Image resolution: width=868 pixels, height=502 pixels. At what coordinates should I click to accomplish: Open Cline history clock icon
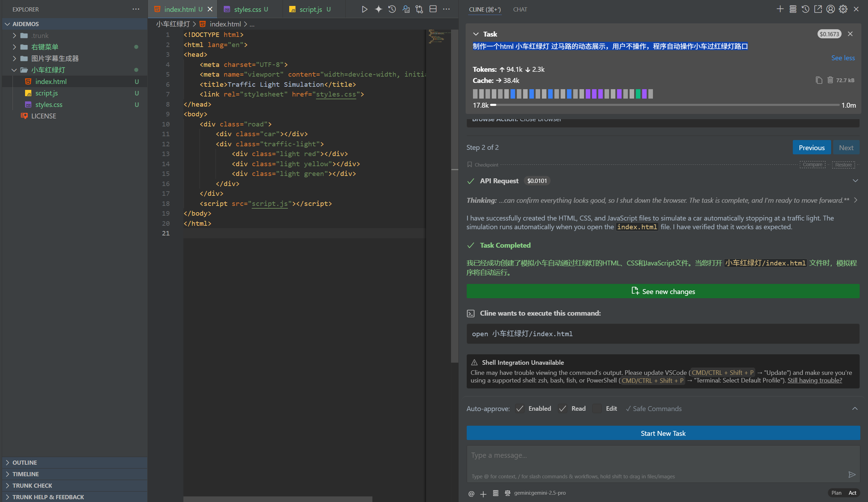pyautogui.click(x=805, y=9)
